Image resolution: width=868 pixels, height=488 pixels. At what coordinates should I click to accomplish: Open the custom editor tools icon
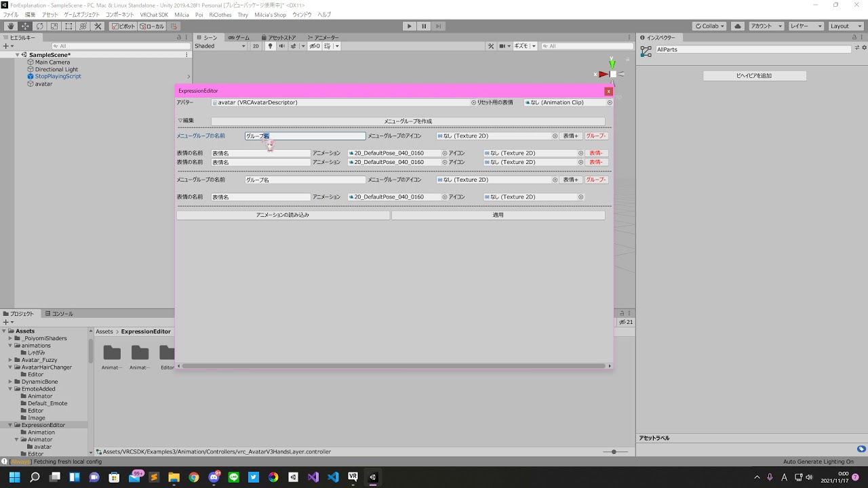coord(98,26)
